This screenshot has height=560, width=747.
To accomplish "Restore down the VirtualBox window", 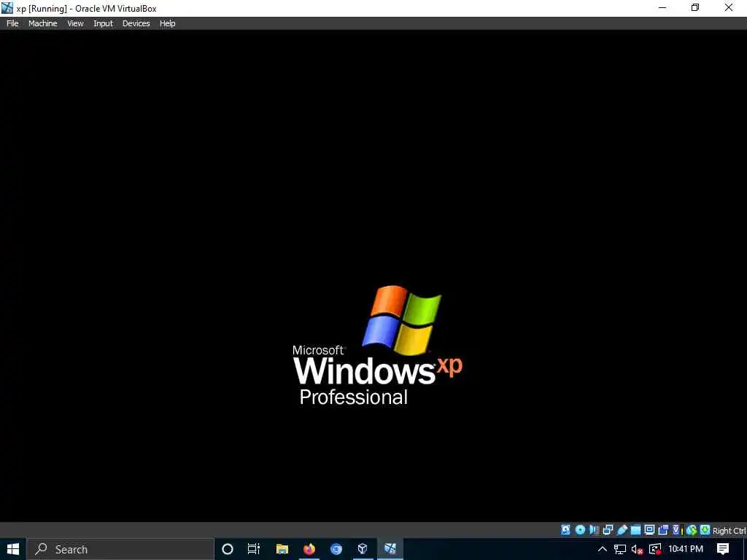I will (x=695, y=7).
